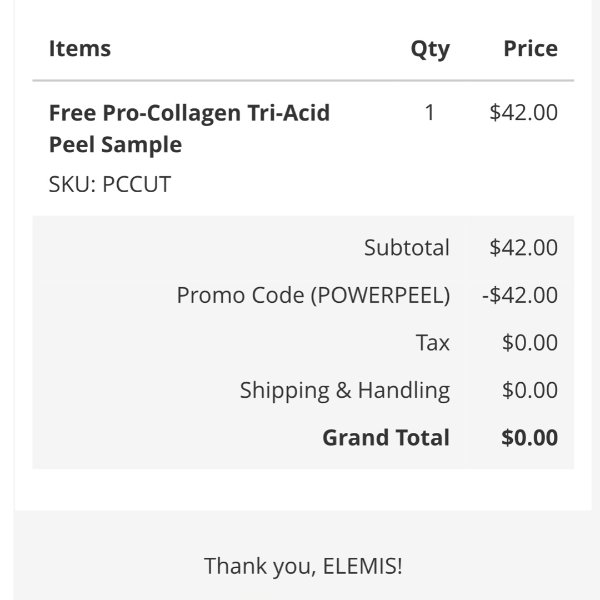Click the Qty column header
This screenshot has height=600, width=600.
(x=430, y=50)
